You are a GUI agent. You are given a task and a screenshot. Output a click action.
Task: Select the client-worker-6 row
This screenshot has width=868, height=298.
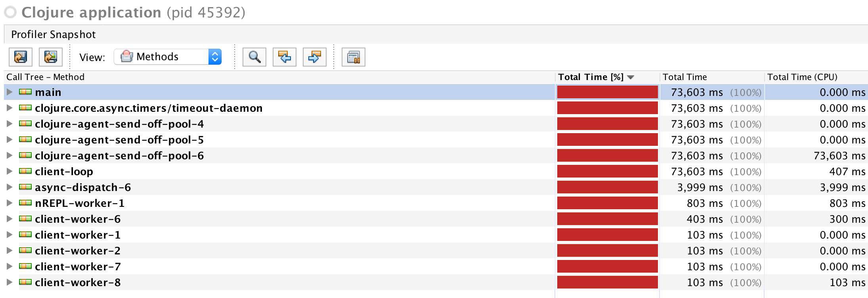436,219
